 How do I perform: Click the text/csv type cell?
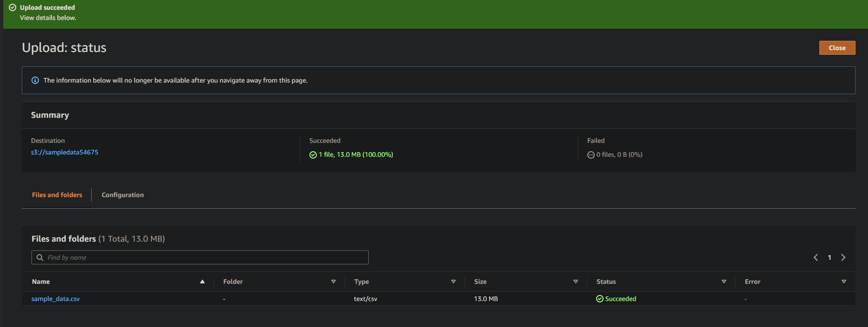[x=365, y=299]
